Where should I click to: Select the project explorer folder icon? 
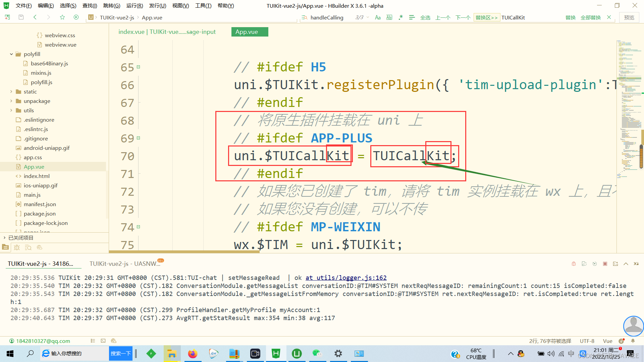click(x=5, y=247)
